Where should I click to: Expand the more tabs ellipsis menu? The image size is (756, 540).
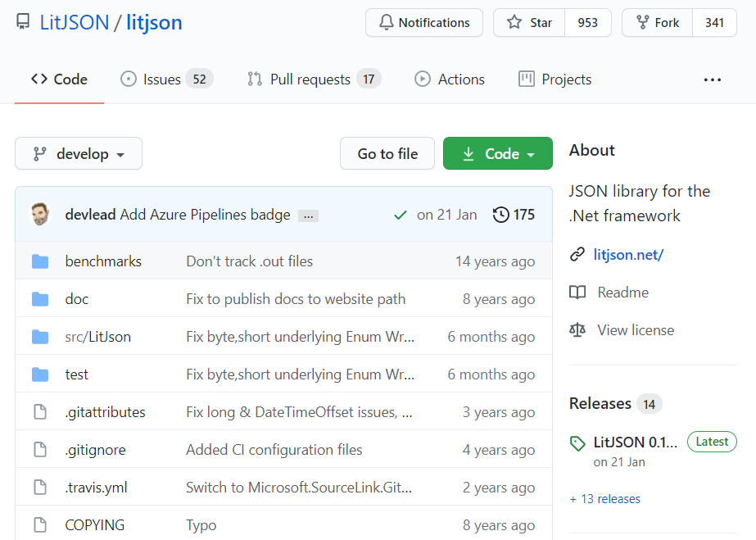[x=712, y=79]
